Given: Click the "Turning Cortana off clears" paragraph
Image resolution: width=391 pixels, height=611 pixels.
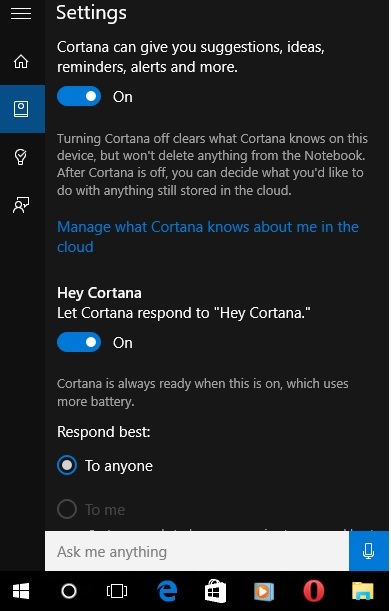Looking at the screenshot, I should click(212, 164).
